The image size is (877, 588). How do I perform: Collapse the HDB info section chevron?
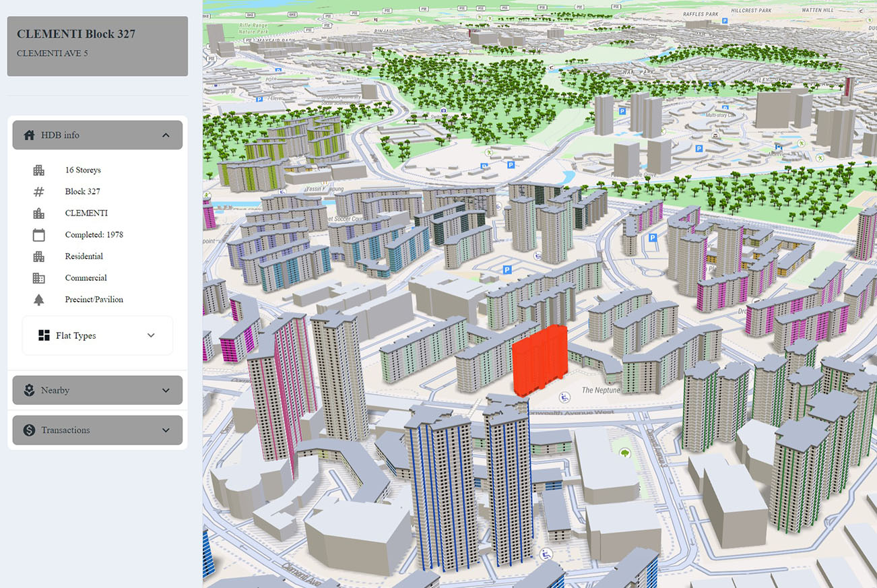point(166,135)
